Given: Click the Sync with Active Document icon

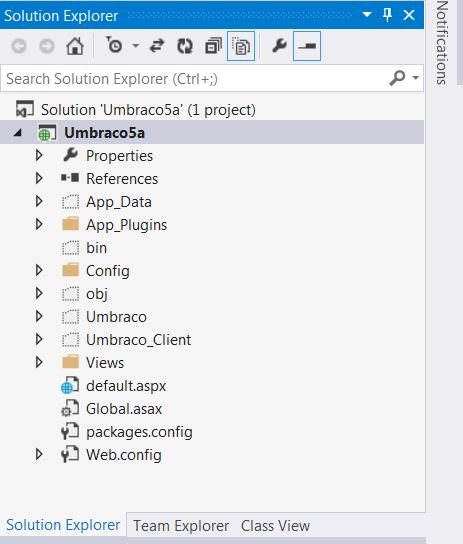Looking at the screenshot, I should [157, 46].
